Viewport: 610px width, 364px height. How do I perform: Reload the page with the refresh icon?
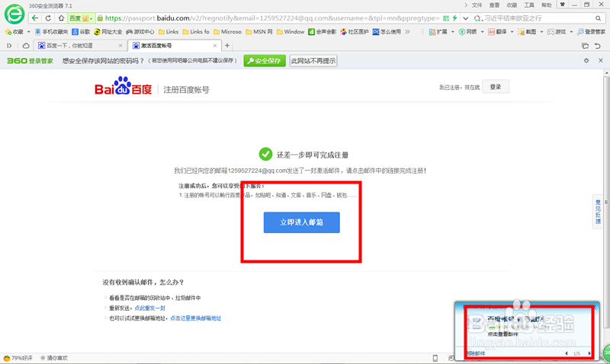coord(48,18)
